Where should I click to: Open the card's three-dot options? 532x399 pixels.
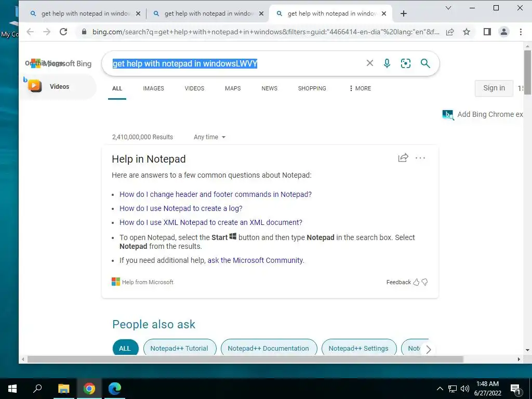coord(420,158)
